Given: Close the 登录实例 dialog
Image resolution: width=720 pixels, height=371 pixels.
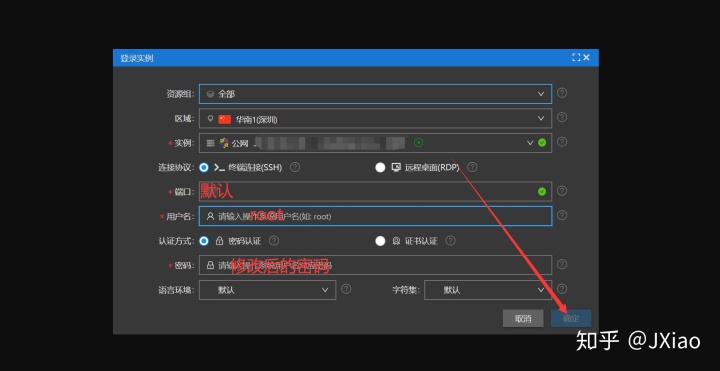Looking at the screenshot, I should pos(586,57).
